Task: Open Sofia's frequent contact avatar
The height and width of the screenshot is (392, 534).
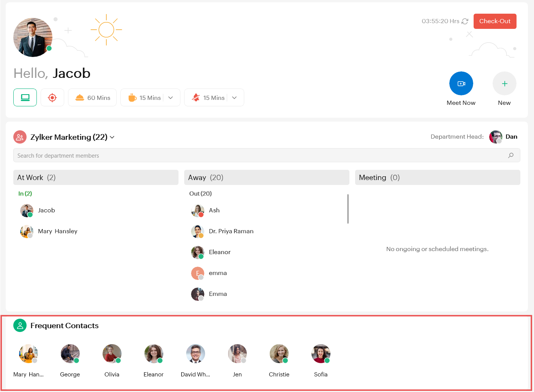Action: point(321,354)
